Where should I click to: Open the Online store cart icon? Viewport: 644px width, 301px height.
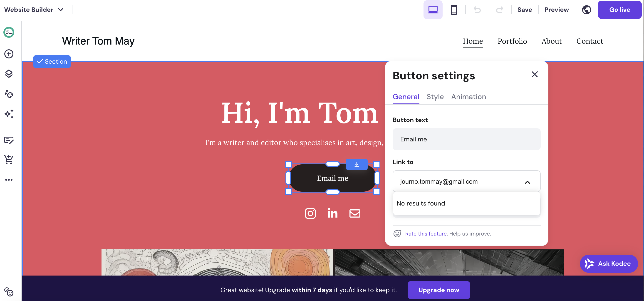pos(9,159)
